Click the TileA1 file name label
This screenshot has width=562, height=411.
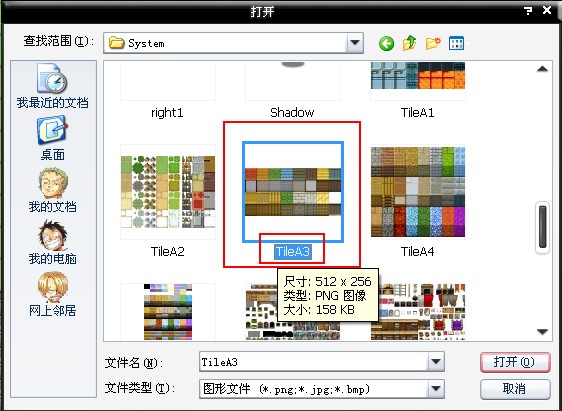pyautogui.click(x=417, y=113)
